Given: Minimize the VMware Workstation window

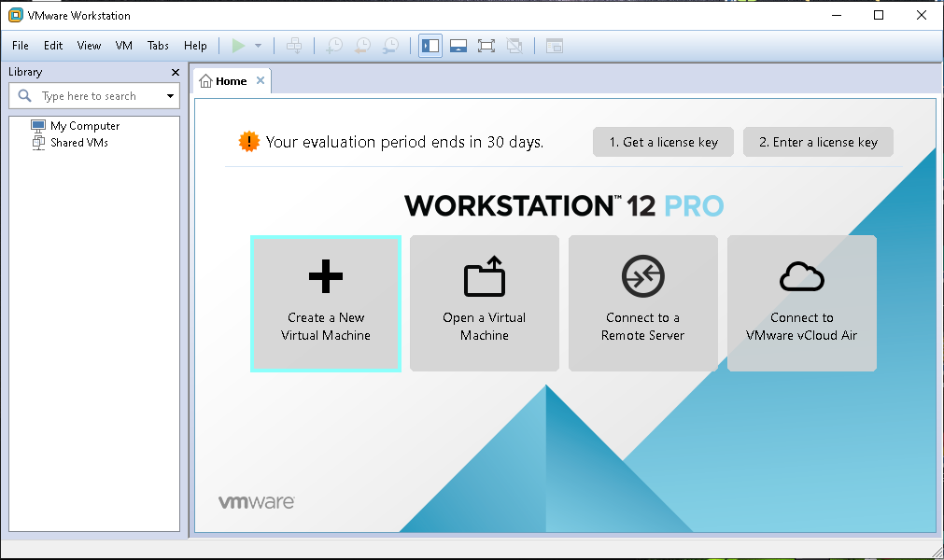Looking at the screenshot, I should 837,16.
